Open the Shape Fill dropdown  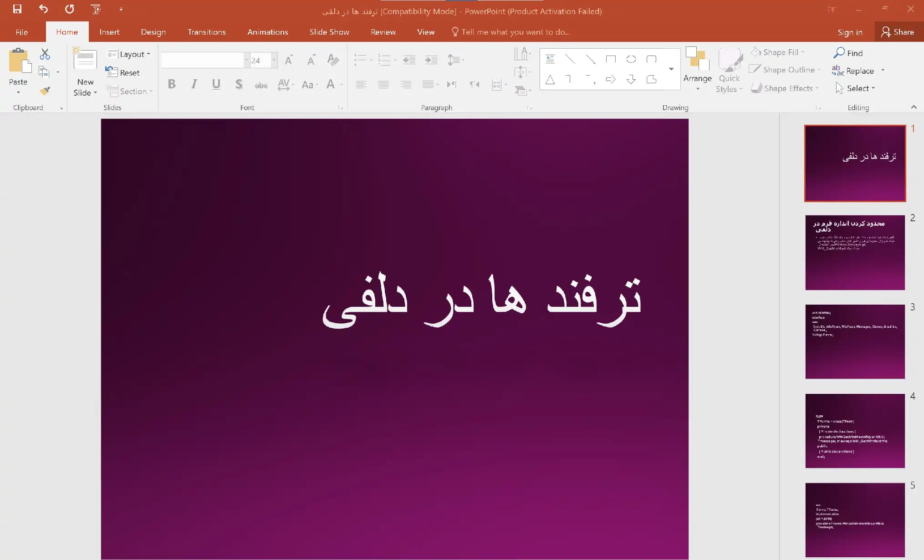click(778, 52)
